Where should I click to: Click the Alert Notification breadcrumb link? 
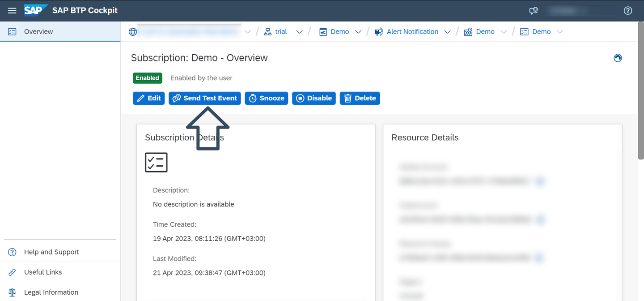(x=412, y=32)
